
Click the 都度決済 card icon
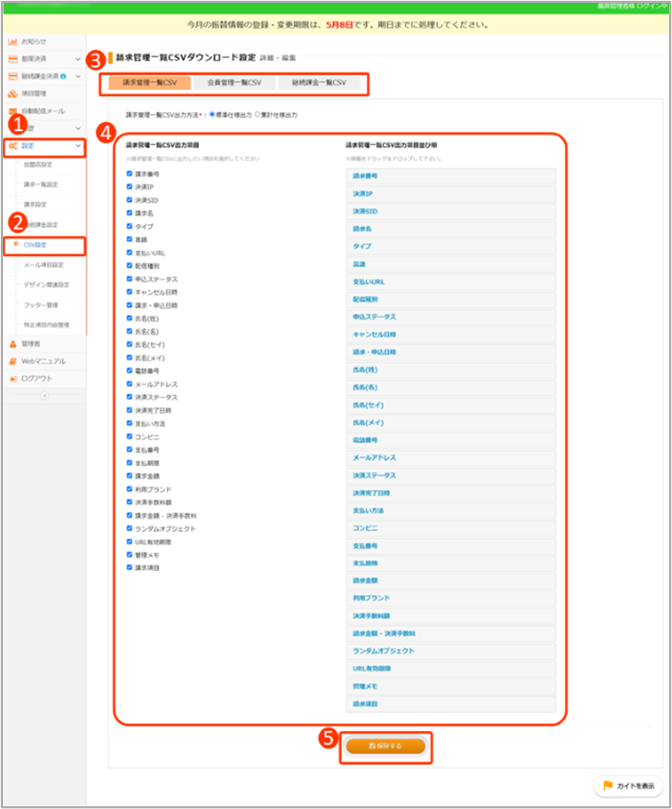click(x=12, y=59)
